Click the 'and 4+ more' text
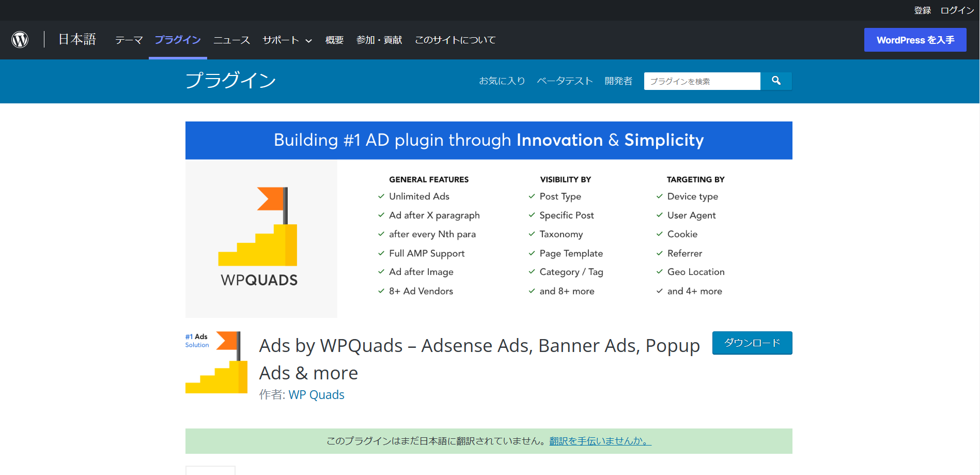980x475 pixels. [x=694, y=291]
